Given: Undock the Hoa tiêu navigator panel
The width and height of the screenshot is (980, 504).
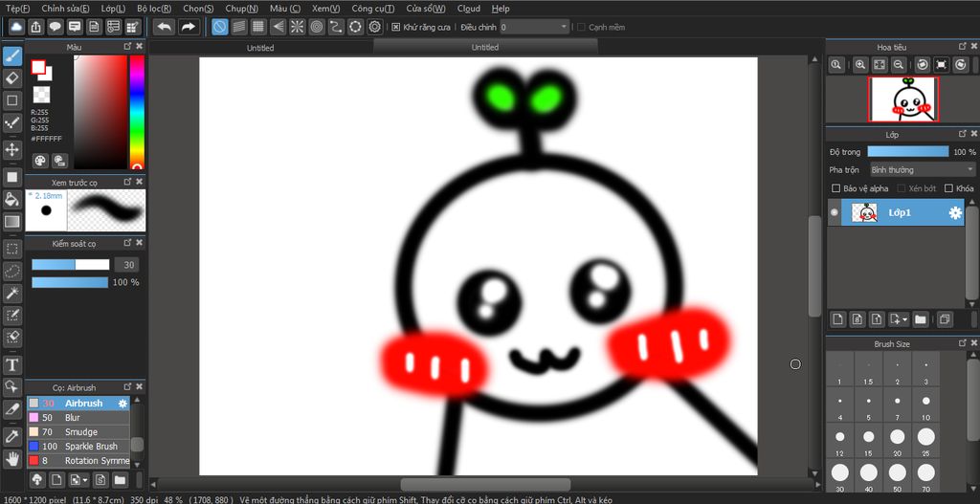Looking at the screenshot, I should tap(963, 47).
